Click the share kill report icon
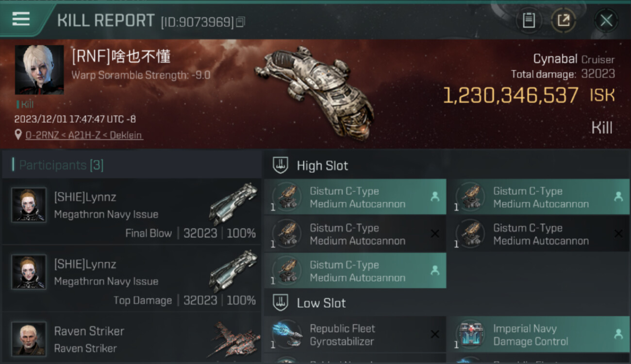 point(563,20)
